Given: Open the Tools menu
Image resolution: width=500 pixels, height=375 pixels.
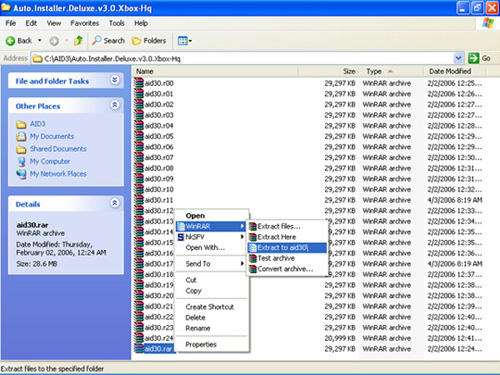Looking at the screenshot, I should 117,23.
